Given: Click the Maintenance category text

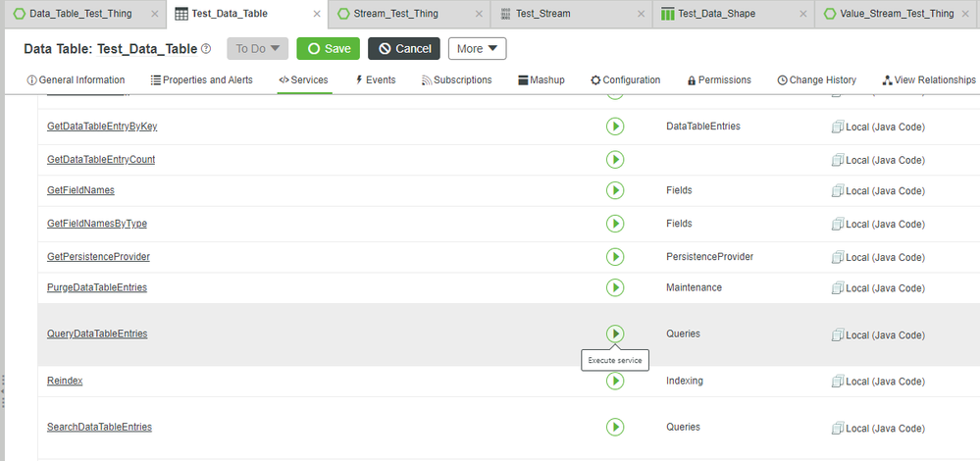Looking at the screenshot, I should 694,287.
